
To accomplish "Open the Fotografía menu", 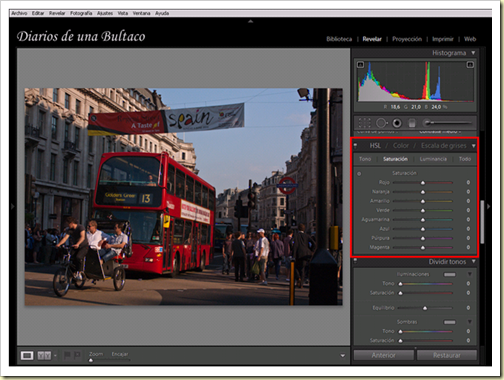I will pyautogui.click(x=81, y=13).
